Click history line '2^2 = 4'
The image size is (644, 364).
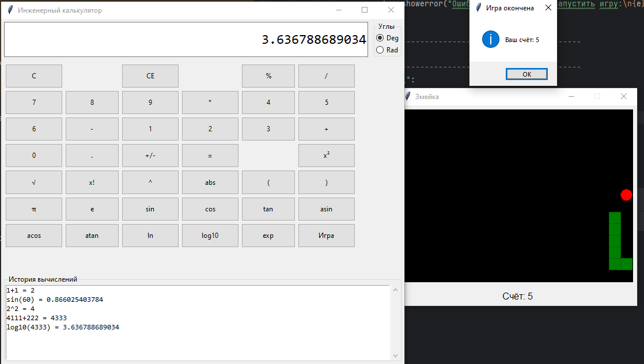21,309
